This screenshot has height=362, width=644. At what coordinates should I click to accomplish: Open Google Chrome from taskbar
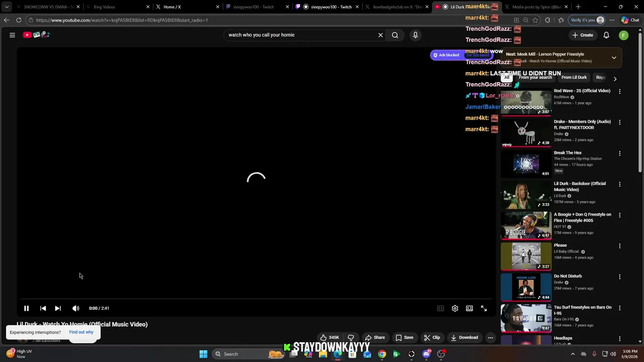382,354
